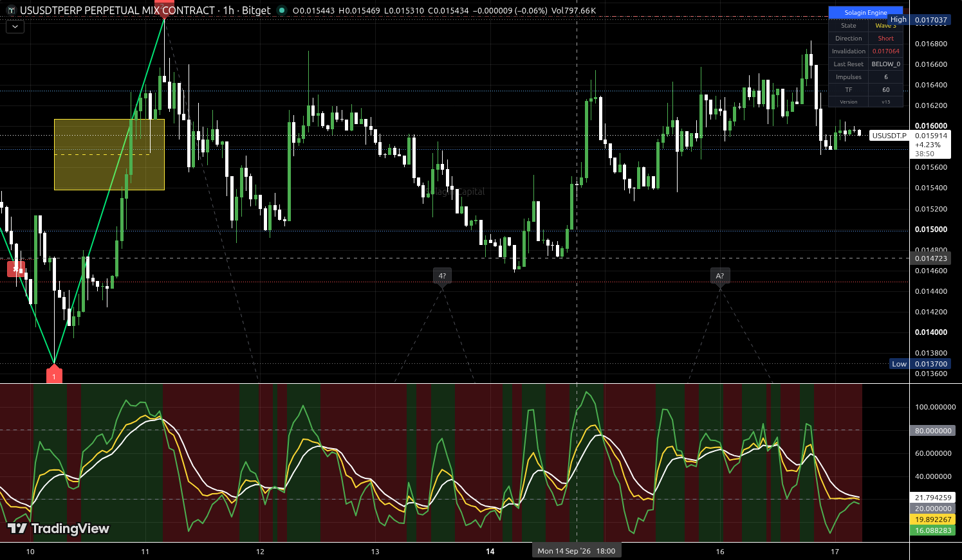Click the "Short" direction value
The height and width of the screenshot is (560, 962).
point(886,39)
